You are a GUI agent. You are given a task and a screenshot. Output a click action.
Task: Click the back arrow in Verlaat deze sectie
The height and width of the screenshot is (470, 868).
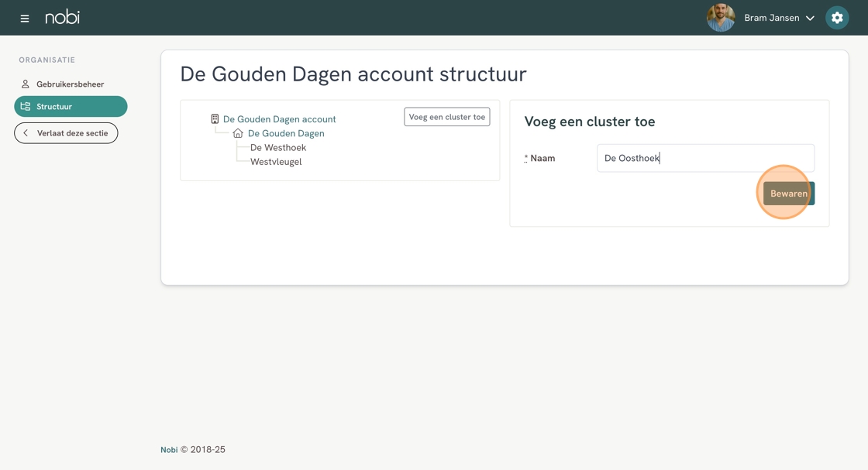pos(26,132)
